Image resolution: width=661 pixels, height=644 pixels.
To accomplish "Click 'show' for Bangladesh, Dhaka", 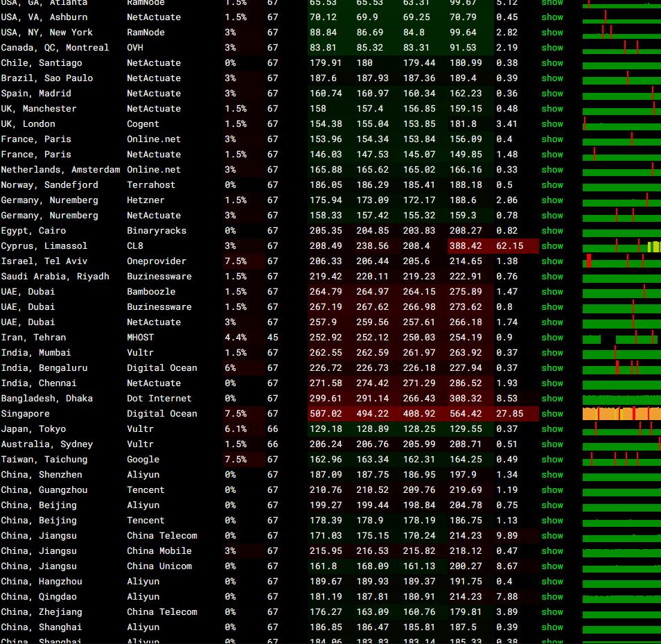I will tap(552, 398).
